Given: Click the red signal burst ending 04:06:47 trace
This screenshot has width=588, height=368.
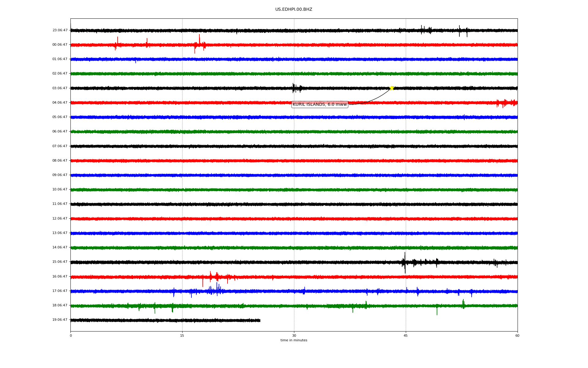Looking at the screenshot, I should pos(507,103).
